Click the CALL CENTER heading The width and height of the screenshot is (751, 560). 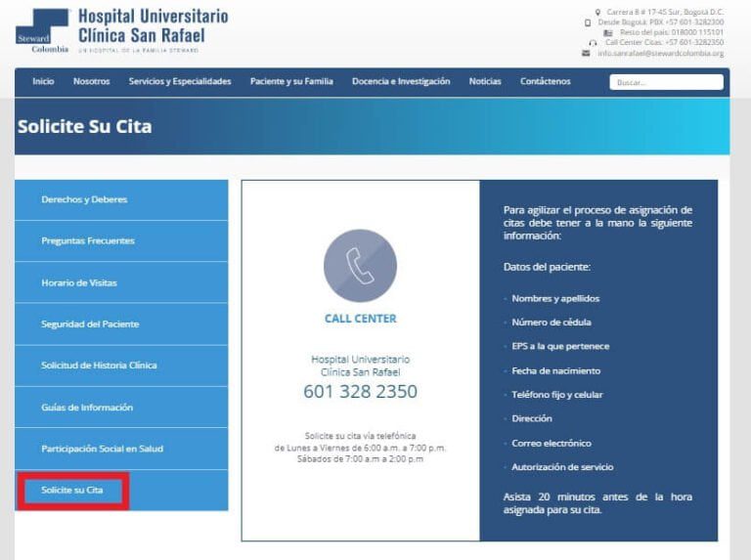coord(360,319)
